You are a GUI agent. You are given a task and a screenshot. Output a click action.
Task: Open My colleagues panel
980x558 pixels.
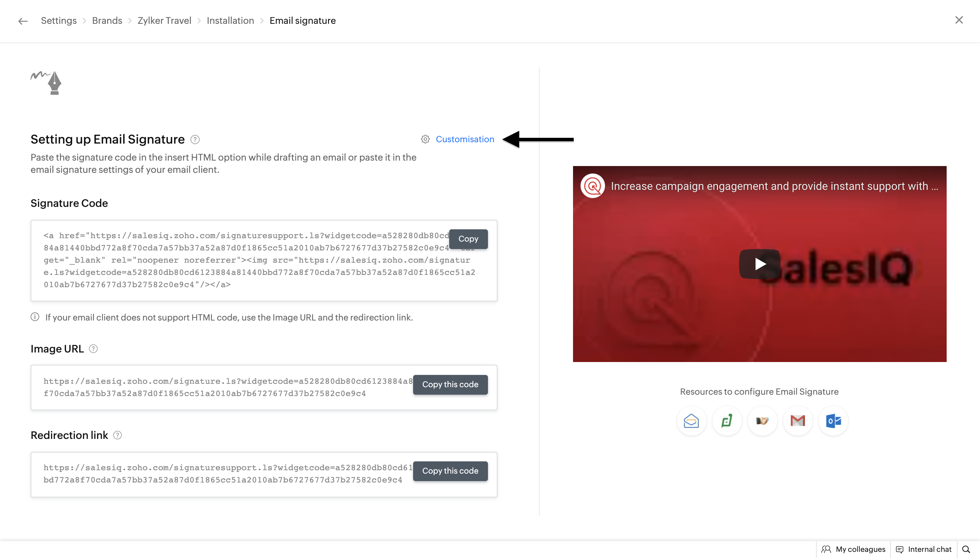coord(853,549)
